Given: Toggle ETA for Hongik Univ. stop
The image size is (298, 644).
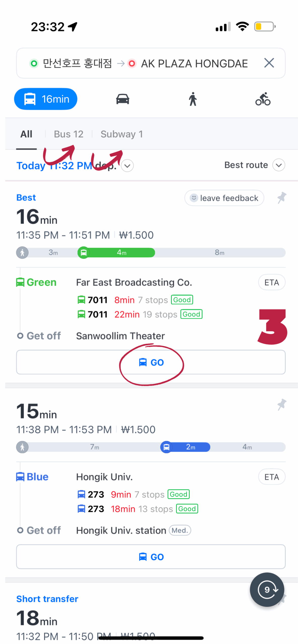Looking at the screenshot, I should click(x=272, y=476).
